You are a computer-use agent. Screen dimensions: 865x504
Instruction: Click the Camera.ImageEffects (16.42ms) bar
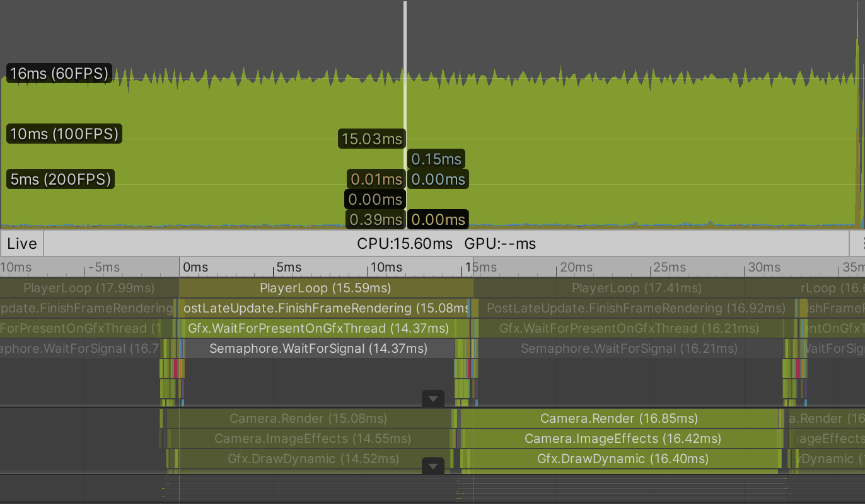coord(621,438)
